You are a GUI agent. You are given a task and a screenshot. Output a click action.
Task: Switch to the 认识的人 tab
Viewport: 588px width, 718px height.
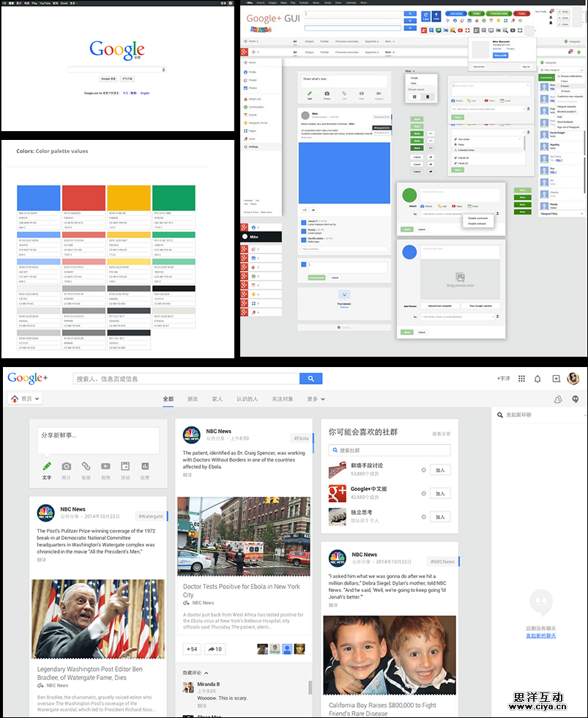click(x=247, y=399)
